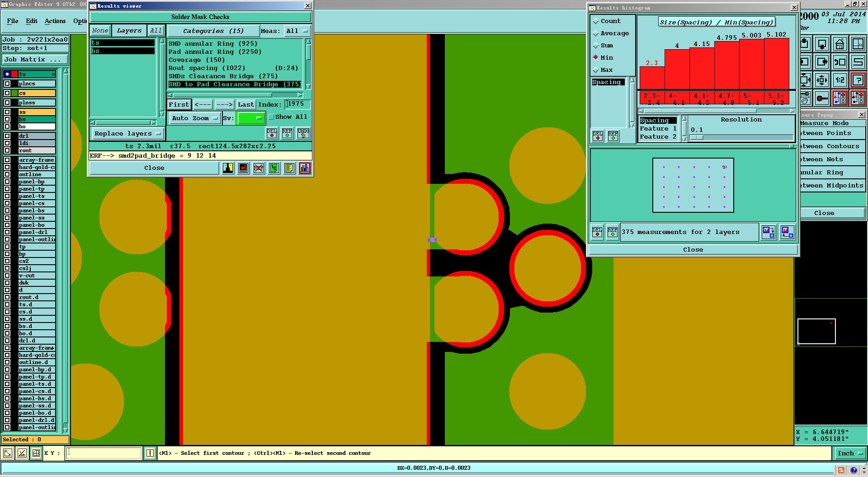Open the Replace layers dropdown
The width and height of the screenshot is (868, 477).
coord(127,134)
